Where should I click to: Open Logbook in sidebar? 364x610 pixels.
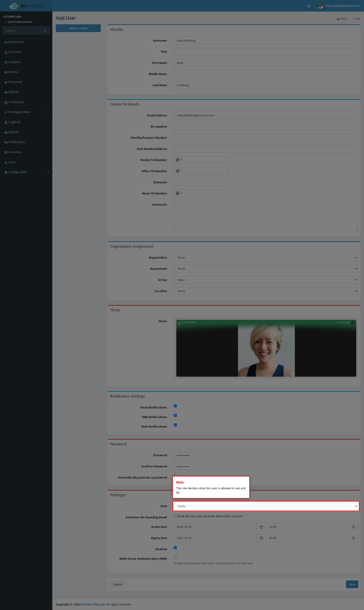pos(26,122)
